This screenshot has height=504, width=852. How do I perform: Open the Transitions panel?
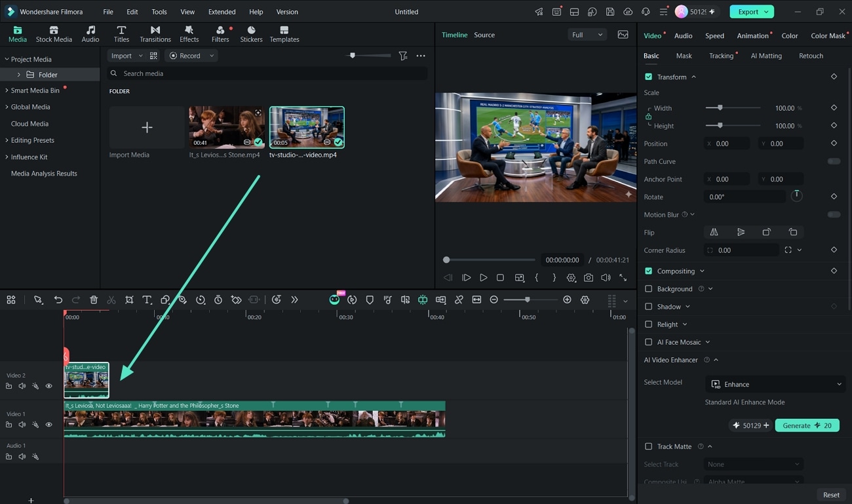click(155, 34)
